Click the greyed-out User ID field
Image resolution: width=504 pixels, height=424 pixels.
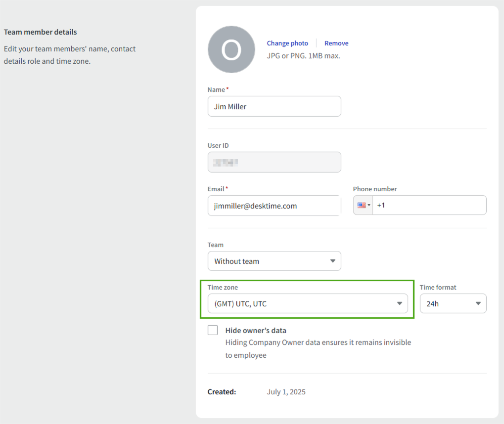click(x=274, y=162)
